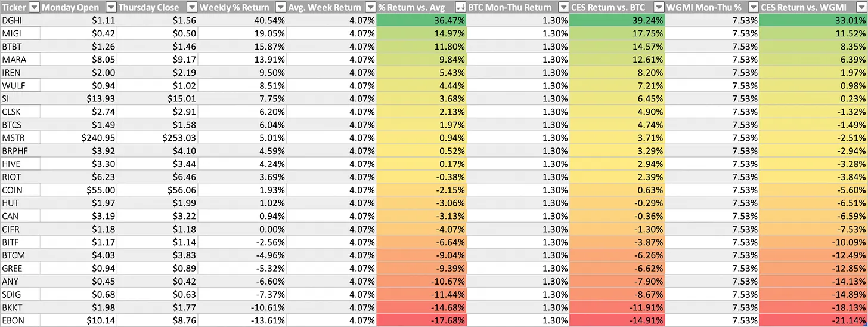The width and height of the screenshot is (868, 327).
Task: Open the Monday Open filter dropdown
Action: (111, 7)
